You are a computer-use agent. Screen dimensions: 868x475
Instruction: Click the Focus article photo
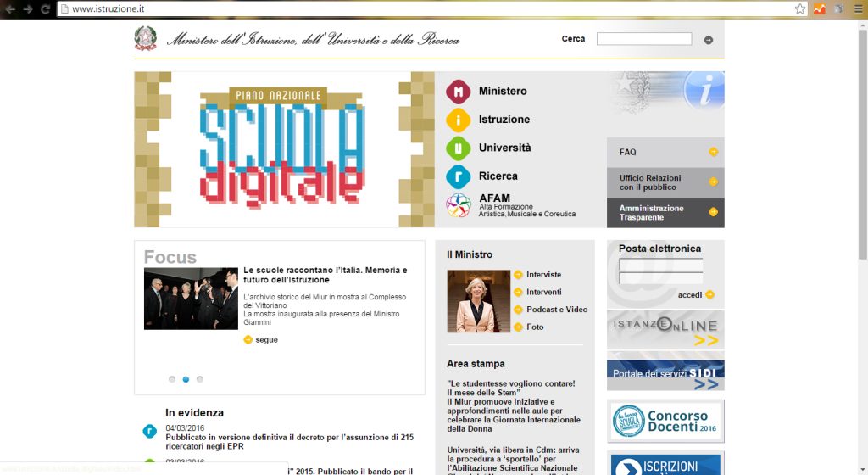(x=191, y=299)
